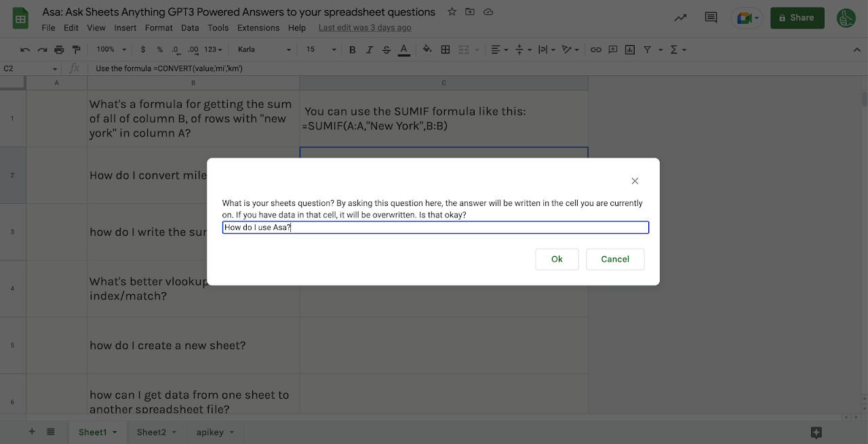Close the dialog with the X icon
The height and width of the screenshot is (444, 868).
point(635,181)
